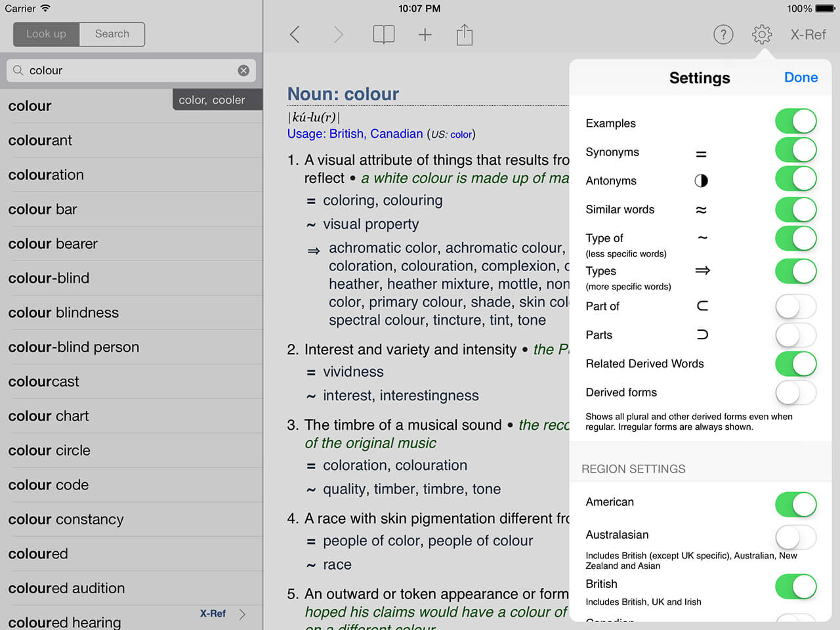Image resolution: width=840 pixels, height=630 pixels.
Task: Select colour blindness entry
Action: 131,312
